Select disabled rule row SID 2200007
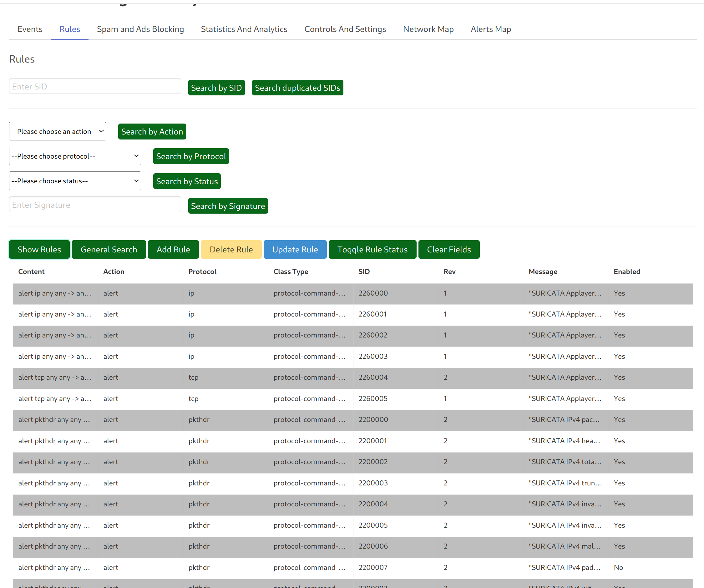The image size is (704, 588). click(373, 568)
